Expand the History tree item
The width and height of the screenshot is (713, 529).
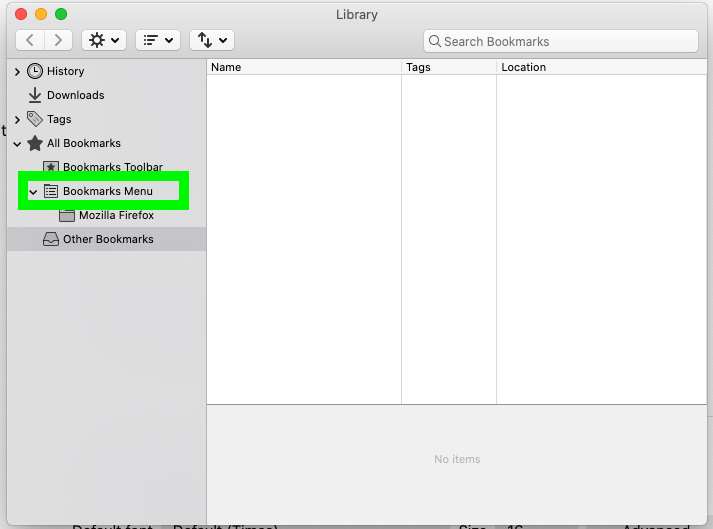pyautogui.click(x=17, y=71)
